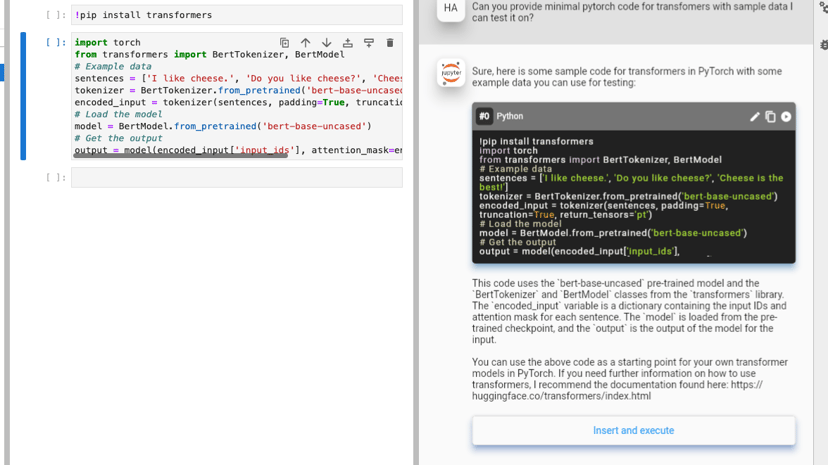Click the prompt bracket of the pip install cell

pyautogui.click(x=56, y=15)
